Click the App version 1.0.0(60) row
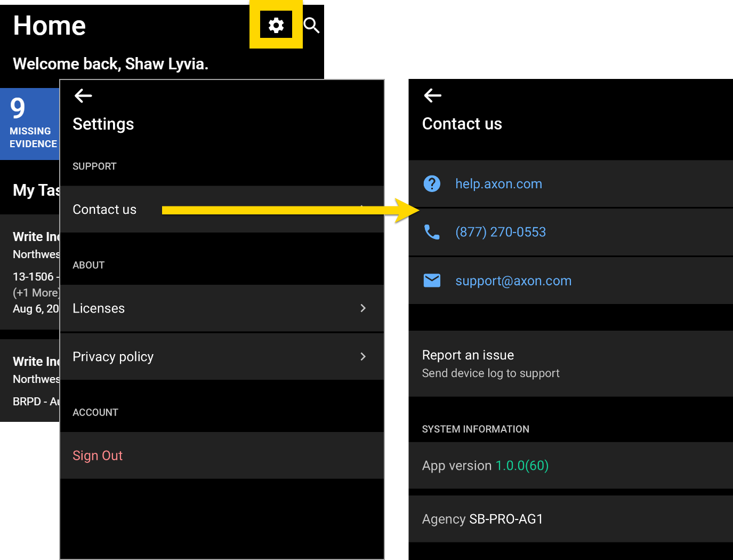The image size is (733, 560). (x=485, y=465)
